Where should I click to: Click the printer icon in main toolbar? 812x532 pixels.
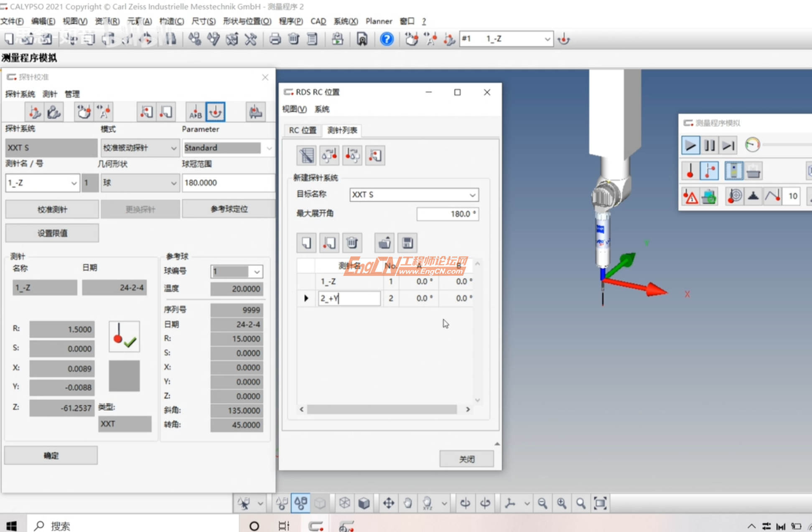coord(275,39)
